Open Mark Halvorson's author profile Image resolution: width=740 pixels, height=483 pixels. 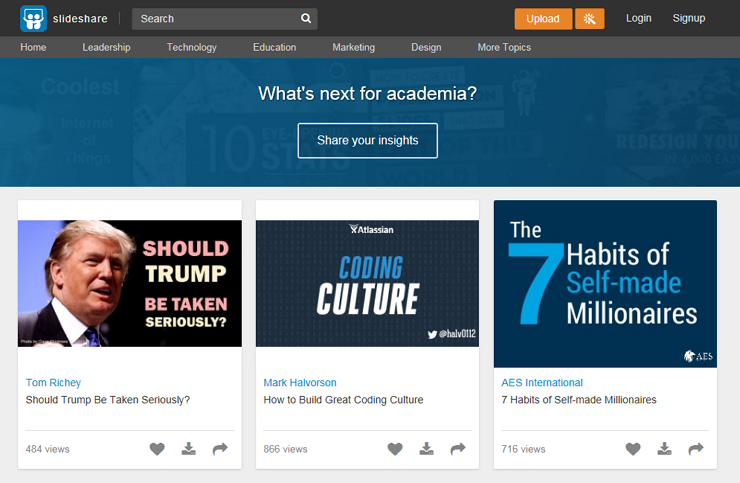(x=300, y=382)
